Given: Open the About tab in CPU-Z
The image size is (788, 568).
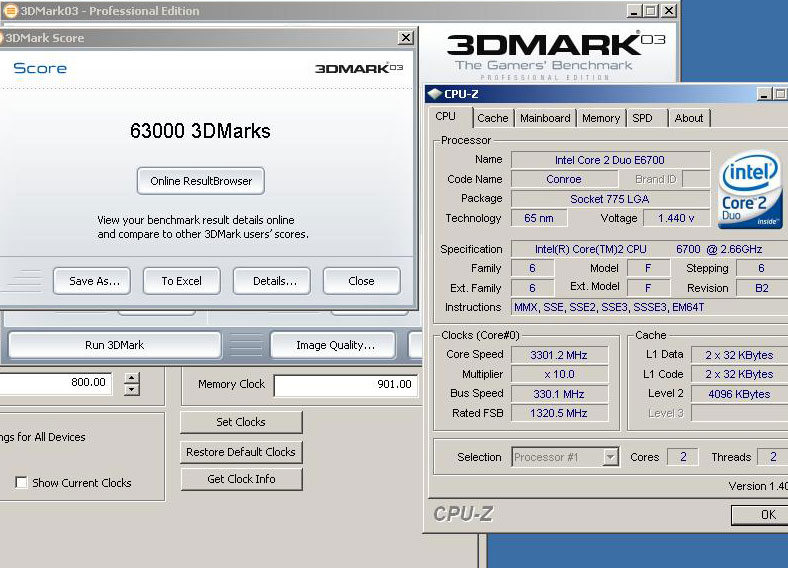Looking at the screenshot, I should coord(689,118).
